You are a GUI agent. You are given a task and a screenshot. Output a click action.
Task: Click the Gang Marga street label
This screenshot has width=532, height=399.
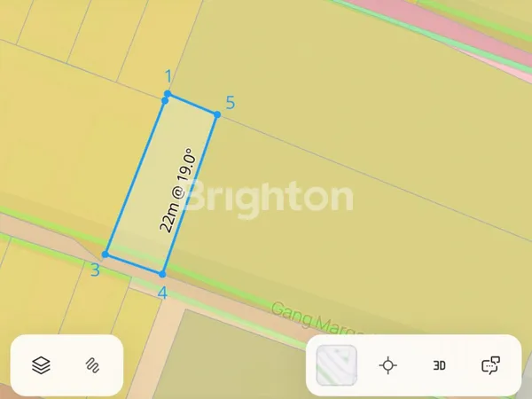pyautogui.click(x=316, y=319)
